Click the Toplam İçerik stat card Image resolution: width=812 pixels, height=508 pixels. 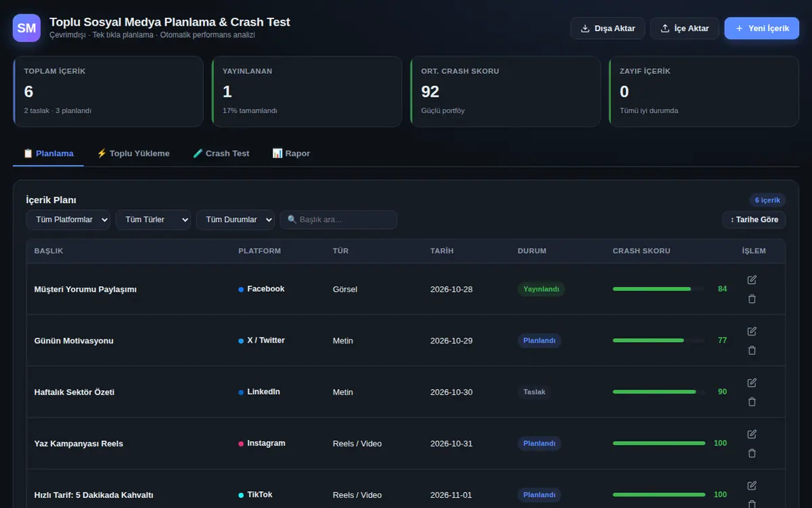coord(108,91)
